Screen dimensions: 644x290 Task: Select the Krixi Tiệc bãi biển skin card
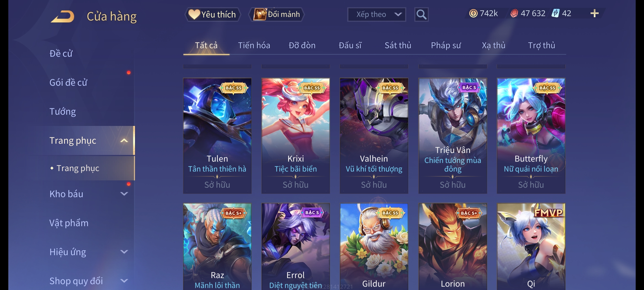[295, 136]
